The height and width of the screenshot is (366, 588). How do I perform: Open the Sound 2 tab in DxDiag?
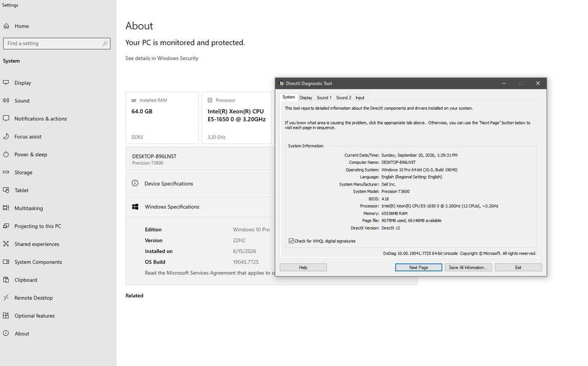[343, 98]
